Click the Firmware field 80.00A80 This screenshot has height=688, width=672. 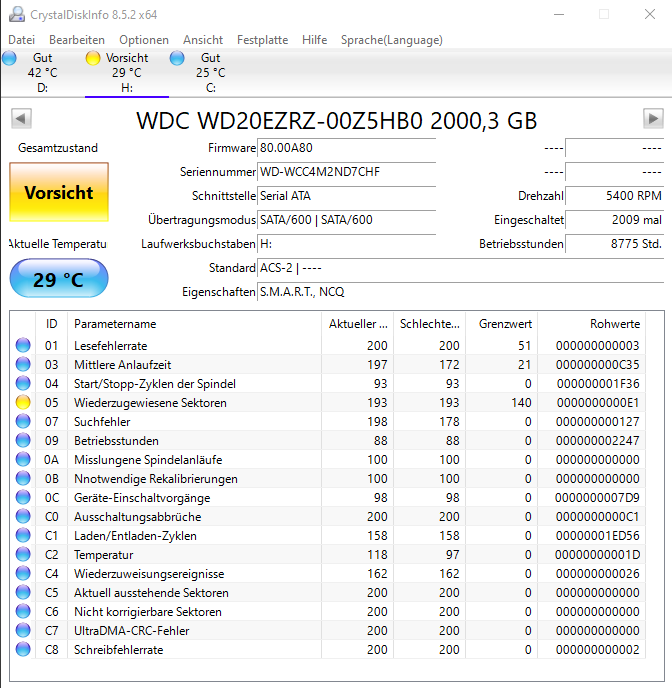point(347,148)
